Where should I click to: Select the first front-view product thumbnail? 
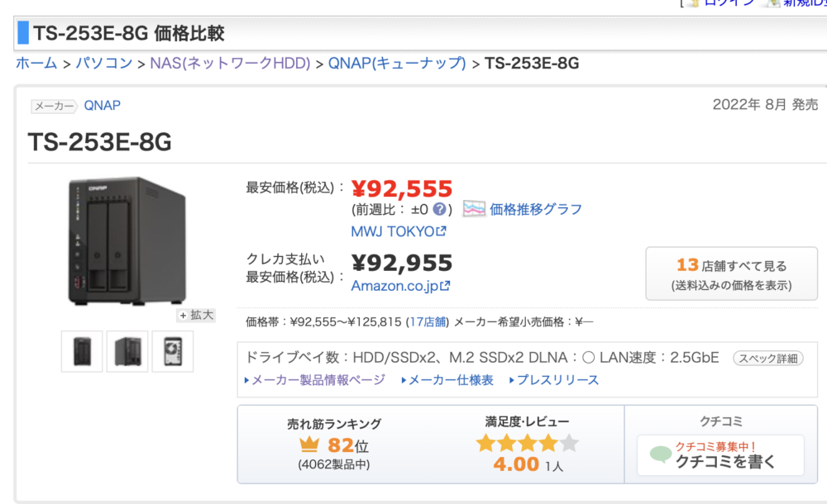pos(83,352)
